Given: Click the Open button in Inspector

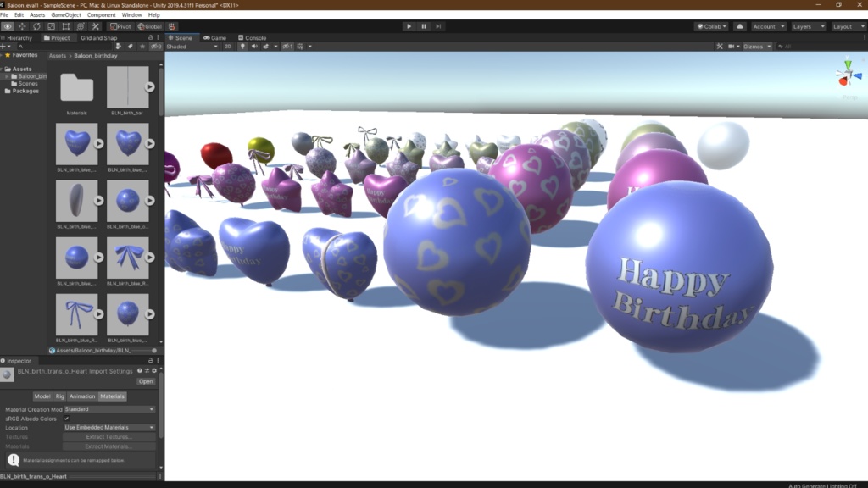Looking at the screenshot, I should coord(146,381).
